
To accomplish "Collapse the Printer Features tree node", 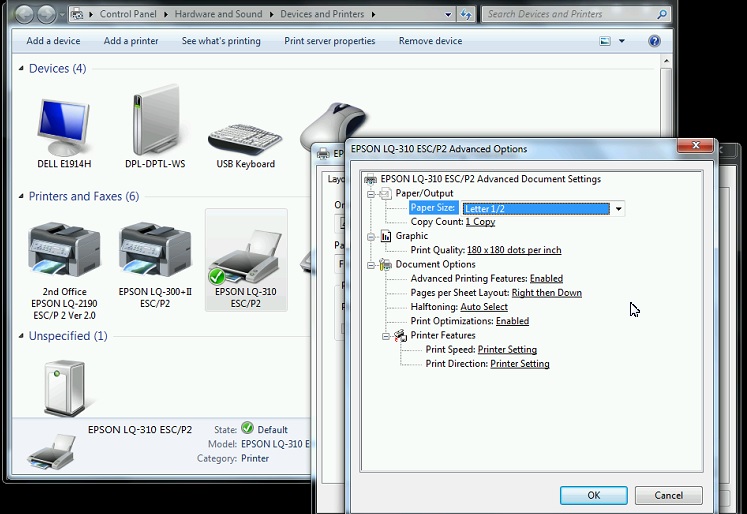I will (x=385, y=336).
